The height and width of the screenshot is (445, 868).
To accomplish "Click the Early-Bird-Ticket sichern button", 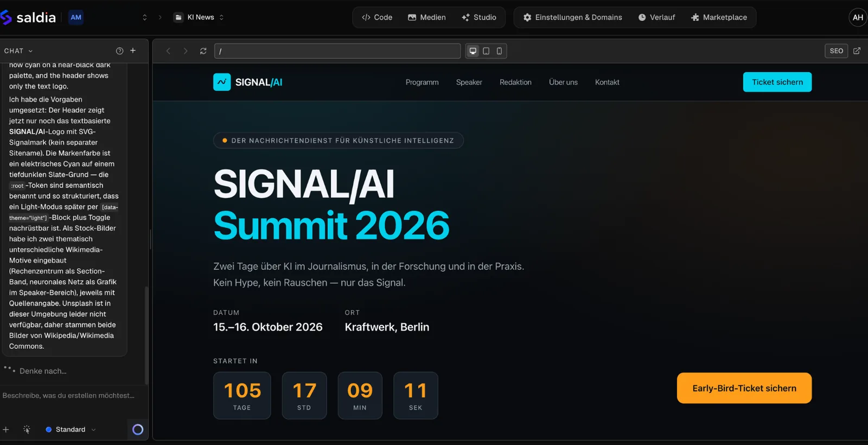I will point(744,388).
